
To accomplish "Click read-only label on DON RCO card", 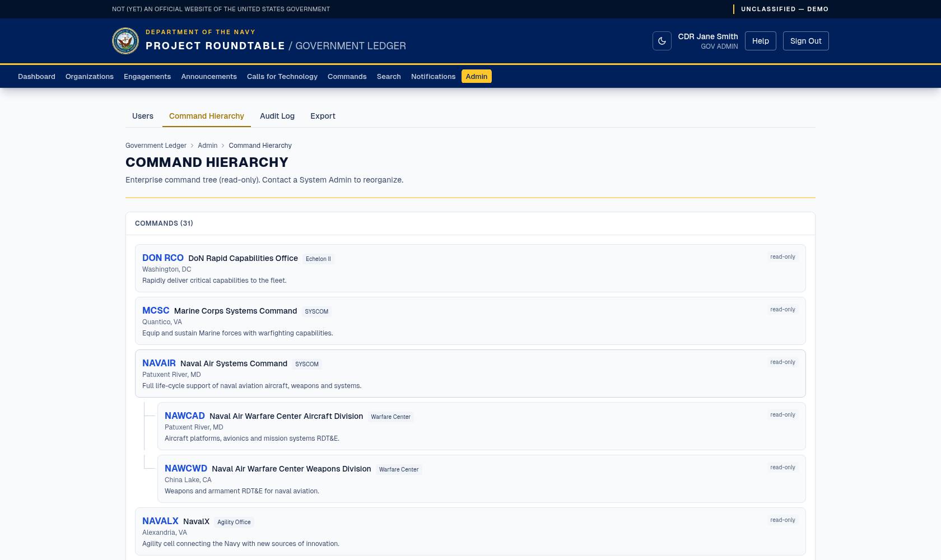I will pyautogui.click(x=782, y=257).
